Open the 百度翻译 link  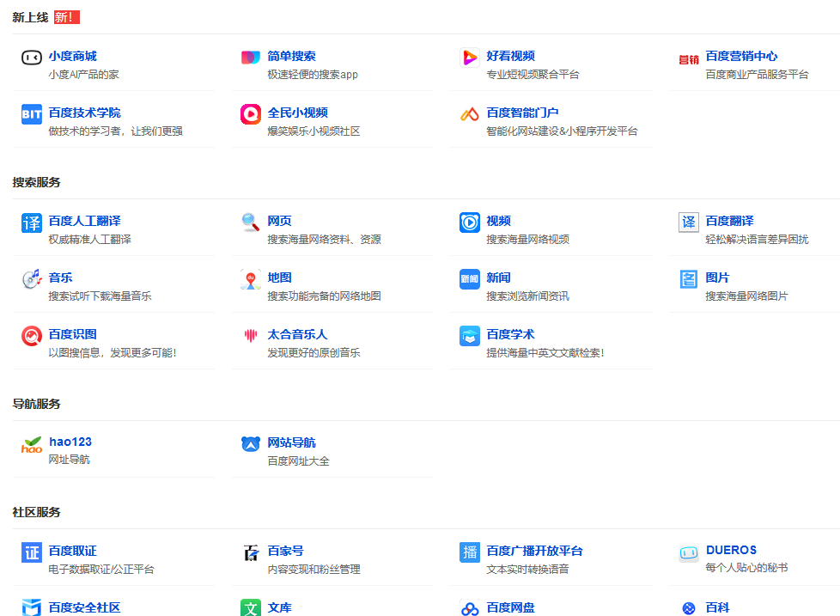tap(730, 221)
